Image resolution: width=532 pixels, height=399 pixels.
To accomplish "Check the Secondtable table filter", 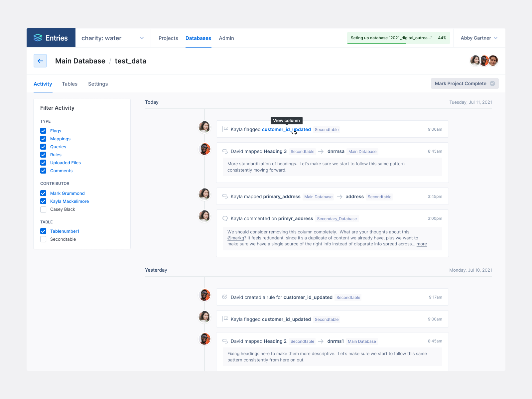I will pyautogui.click(x=43, y=239).
